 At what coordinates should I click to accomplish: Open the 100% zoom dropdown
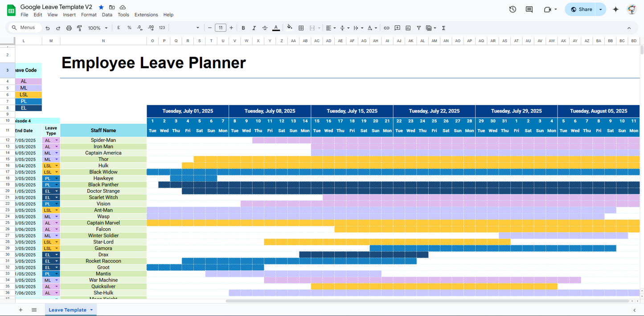pyautogui.click(x=98, y=28)
